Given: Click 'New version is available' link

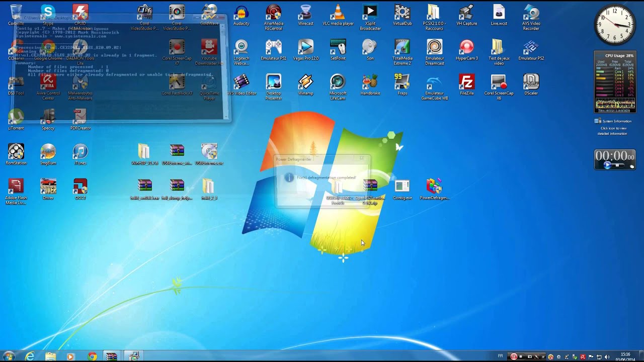Looking at the screenshot, I should tap(615, 110).
